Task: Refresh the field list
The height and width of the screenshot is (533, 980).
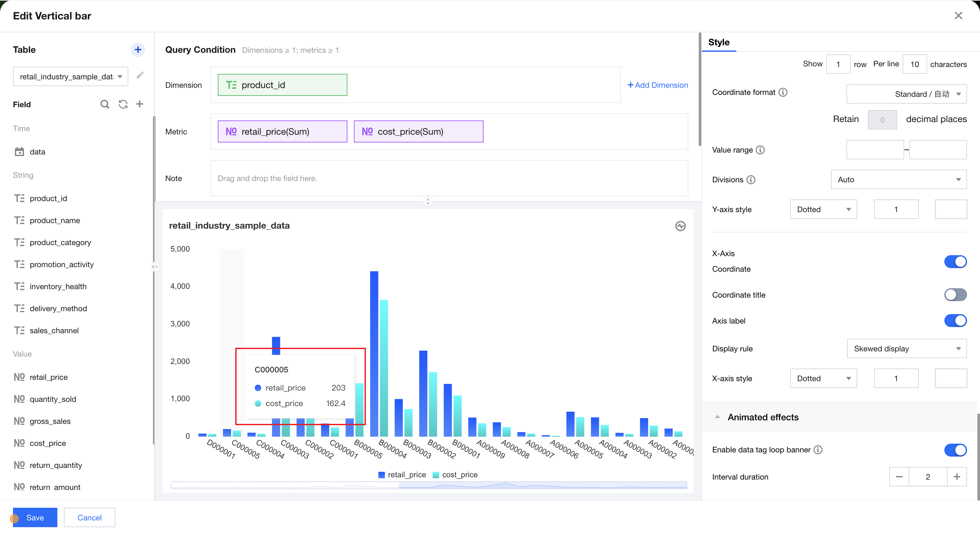Action: click(x=122, y=104)
